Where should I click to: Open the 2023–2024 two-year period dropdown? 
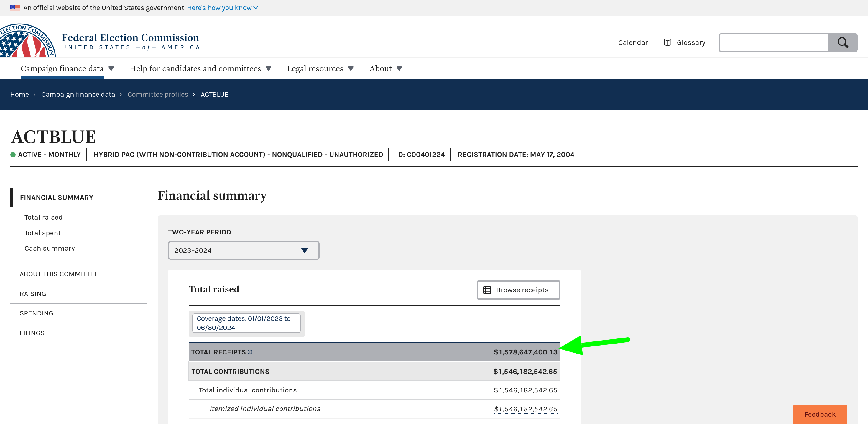pos(244,250)
